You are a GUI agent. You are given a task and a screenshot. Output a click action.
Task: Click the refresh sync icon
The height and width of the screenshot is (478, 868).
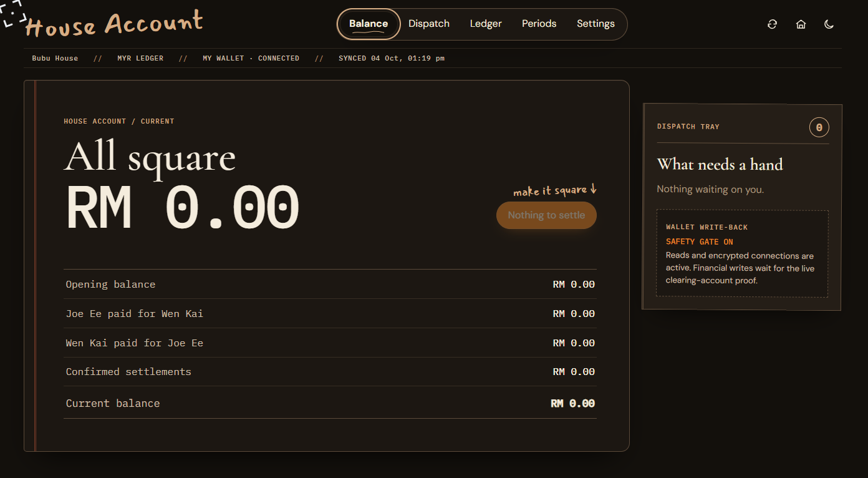[x=772, y=24]
